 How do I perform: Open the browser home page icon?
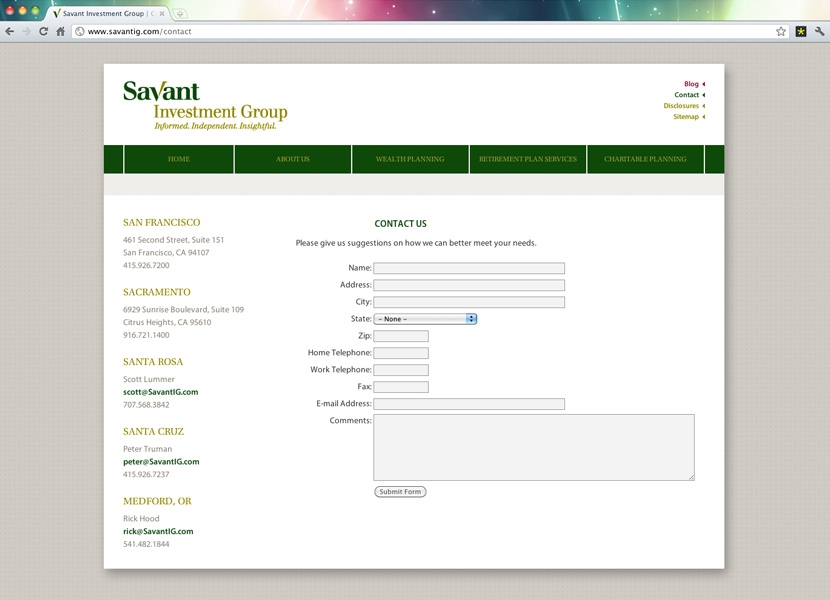(x=60, y=32)
